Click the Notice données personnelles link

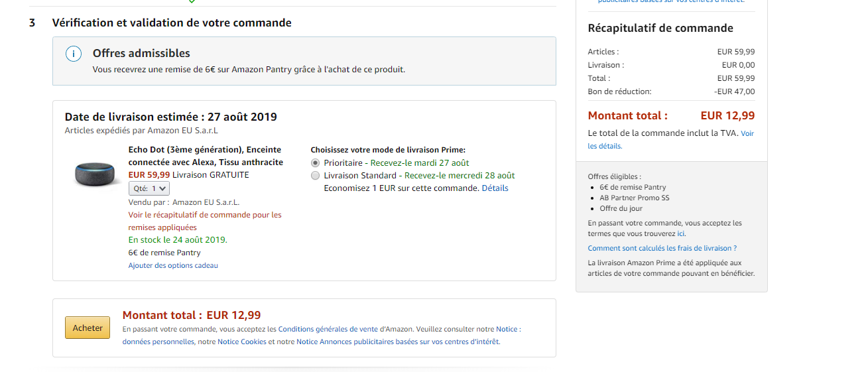[158, 342]
